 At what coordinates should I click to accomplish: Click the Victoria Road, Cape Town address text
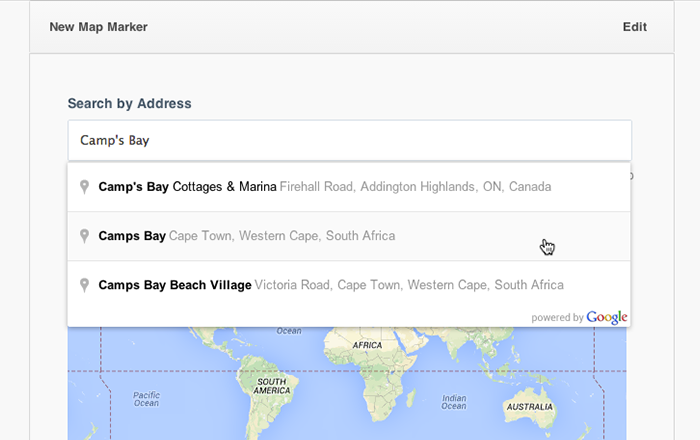coord(409,285)
